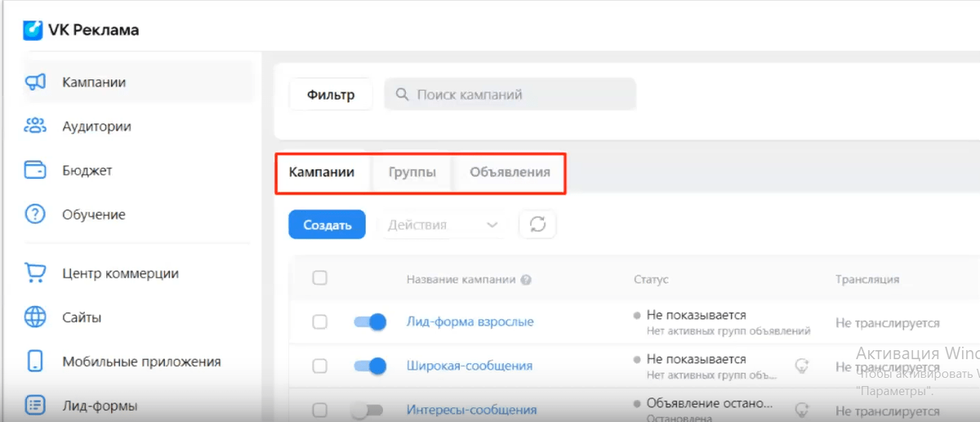The height and width of the screenshot is (422, 980).
Task: Switch to the Группы tab
Action: (412, 172)
